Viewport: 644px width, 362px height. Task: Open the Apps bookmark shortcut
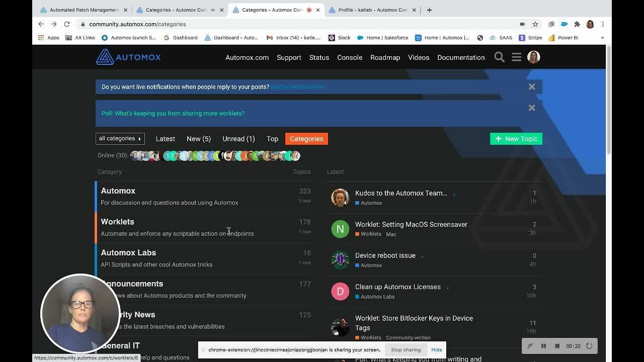coord(48,38)
